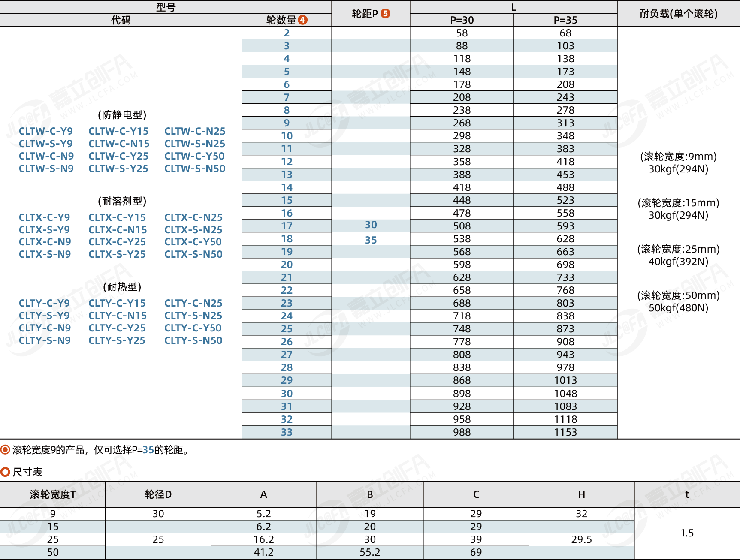Image resolution: width=740 pixels, height=560 pixels.
Task: Select model code CLTX-S-N50
Action: pos(193,254)
